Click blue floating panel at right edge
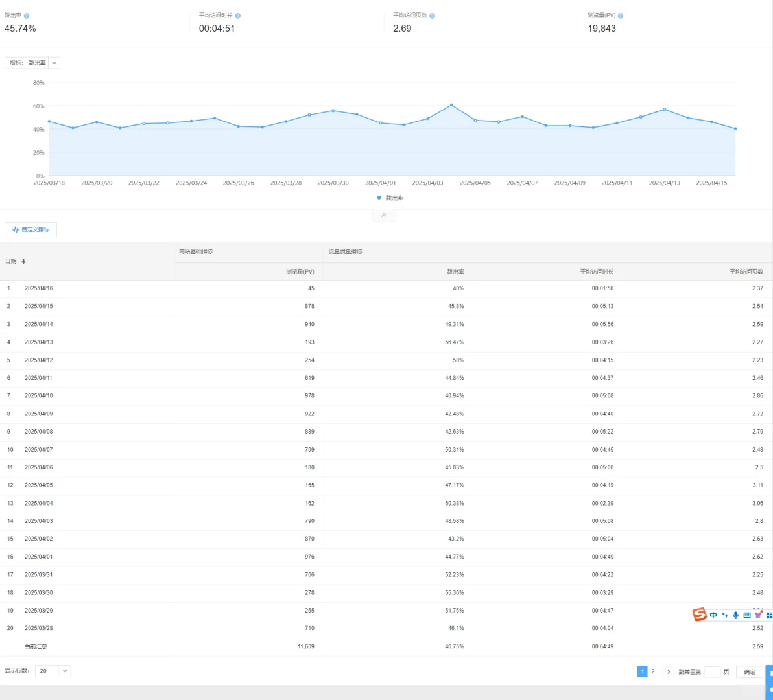This screenshot has height=700, width=773. [769, 682]
